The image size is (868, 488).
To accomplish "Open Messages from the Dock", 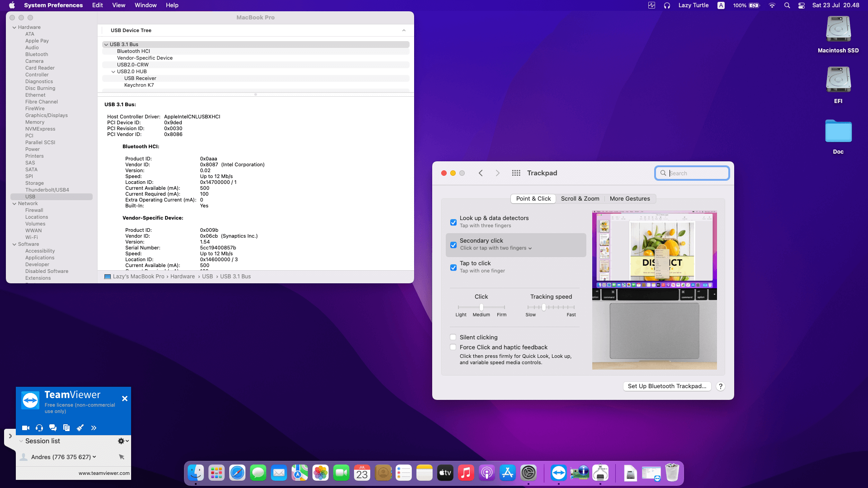I will 258,473.
